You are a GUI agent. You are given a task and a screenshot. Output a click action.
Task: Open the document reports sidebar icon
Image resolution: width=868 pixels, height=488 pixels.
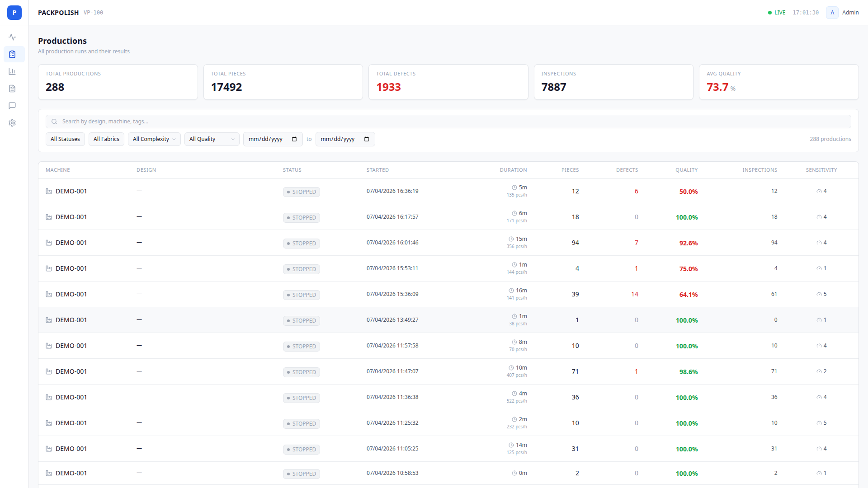(12, 89)
